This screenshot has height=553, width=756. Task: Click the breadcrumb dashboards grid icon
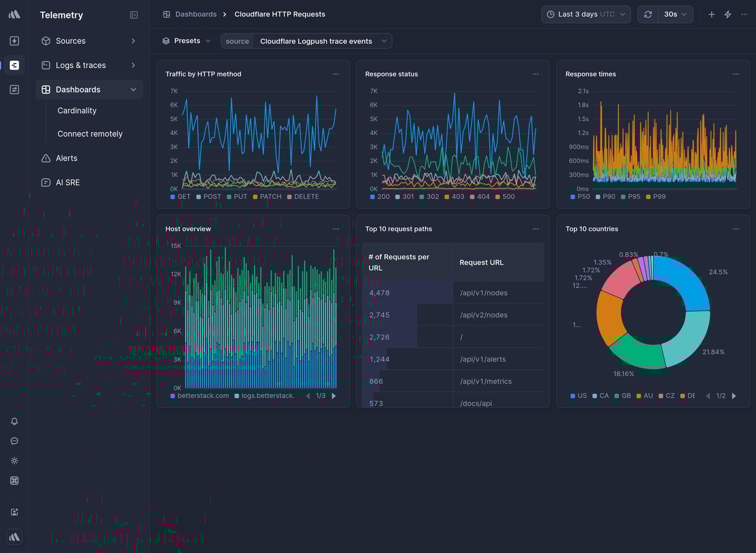pos(166,14)
